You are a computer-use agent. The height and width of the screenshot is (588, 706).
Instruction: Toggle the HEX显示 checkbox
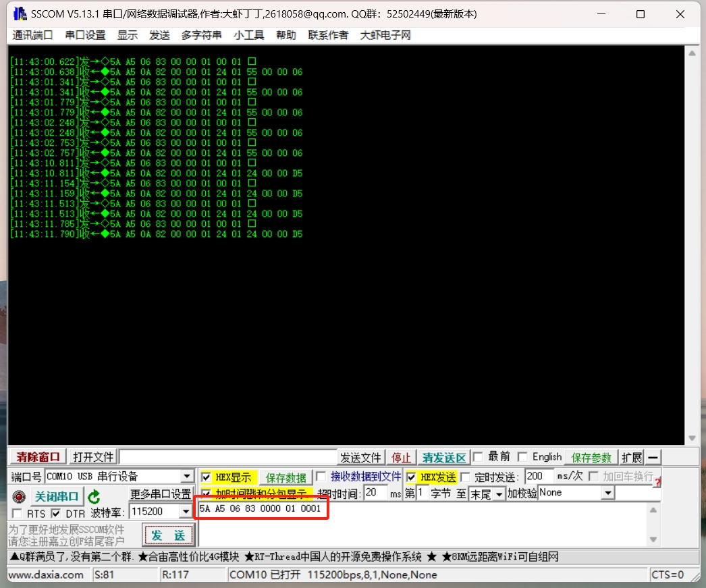pyautogui.click(x=207, y=477)
